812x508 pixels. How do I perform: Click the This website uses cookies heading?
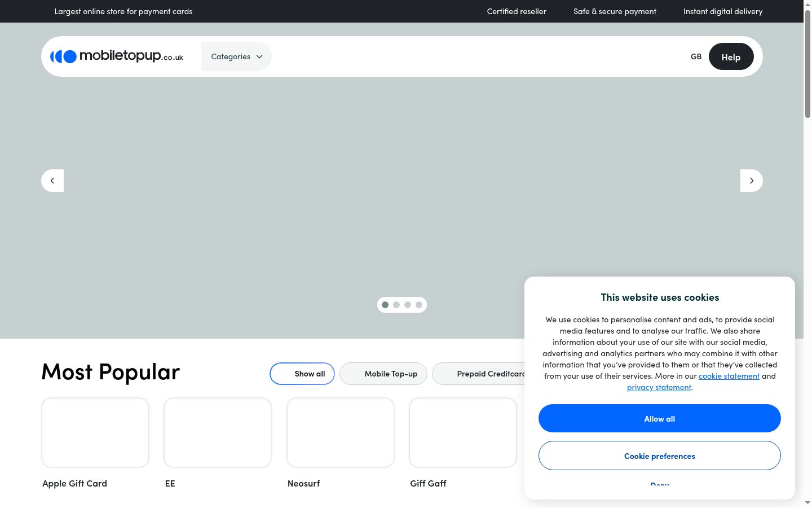(x=660, y=297)
